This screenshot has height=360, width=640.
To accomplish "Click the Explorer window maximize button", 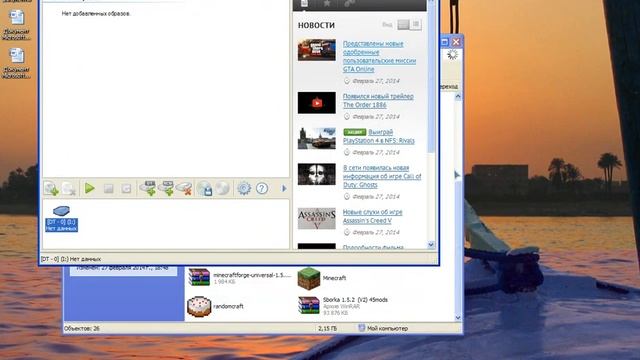I will coord(444,42).
